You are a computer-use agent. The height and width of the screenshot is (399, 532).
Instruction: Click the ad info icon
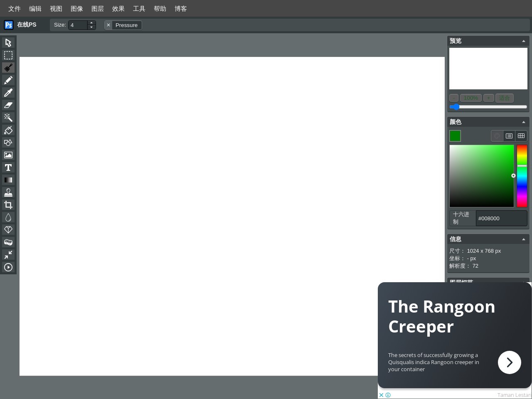388,395
